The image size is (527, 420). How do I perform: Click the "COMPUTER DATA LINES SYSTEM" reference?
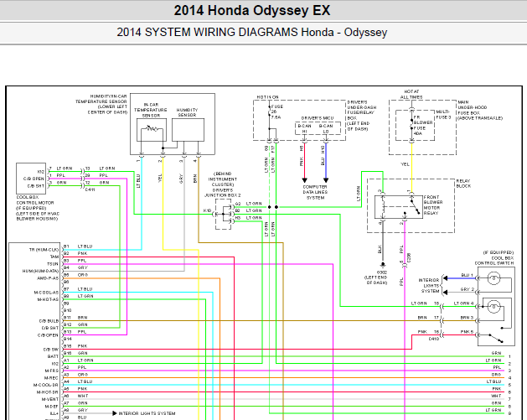click(315, 192)
